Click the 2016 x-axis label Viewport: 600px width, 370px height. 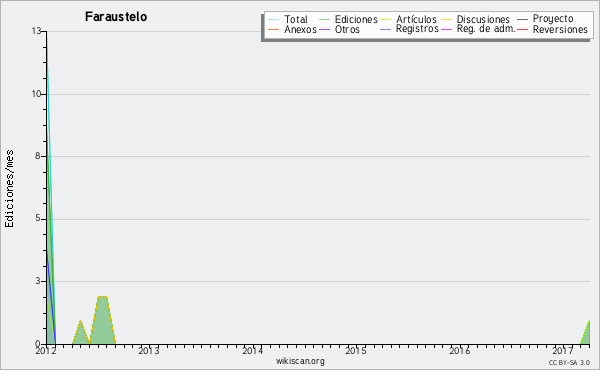(460, 350)
